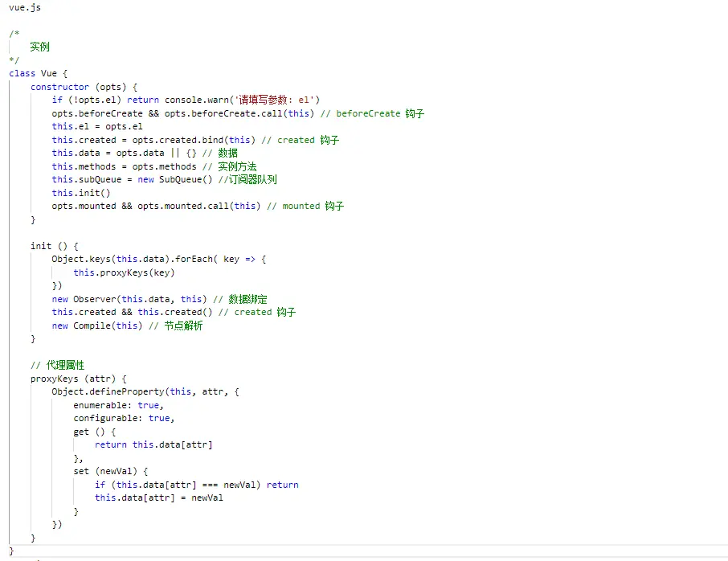Click the '// 代理属性' comment
The image size is (728, 561).
point(57,365)
